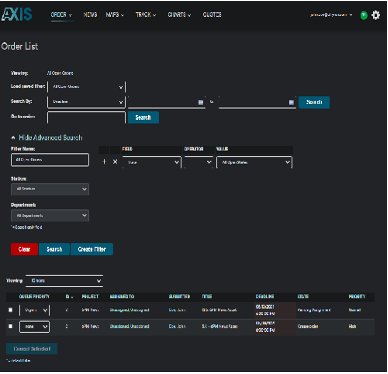Tick the checkbox for the High priority order
This screenshot has width=388, height=374.
coord(10,326)
